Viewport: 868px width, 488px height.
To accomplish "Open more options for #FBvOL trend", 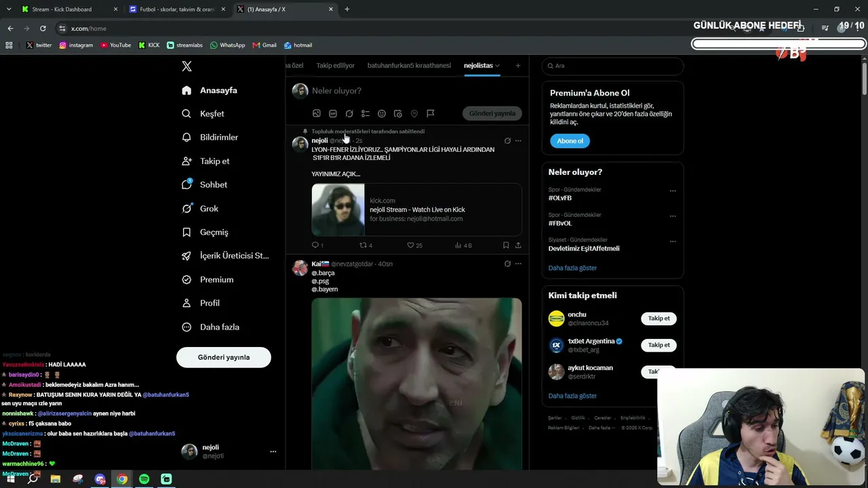I will (673, 216).
